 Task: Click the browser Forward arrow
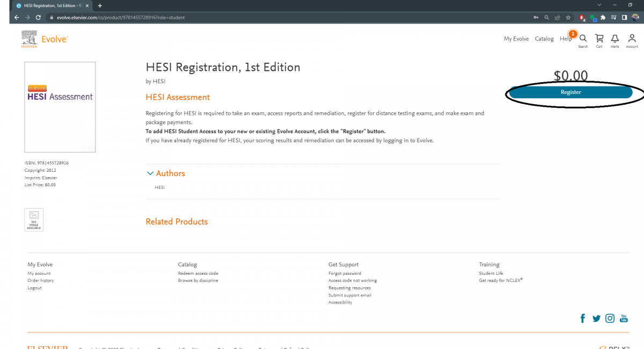[27, 17]
